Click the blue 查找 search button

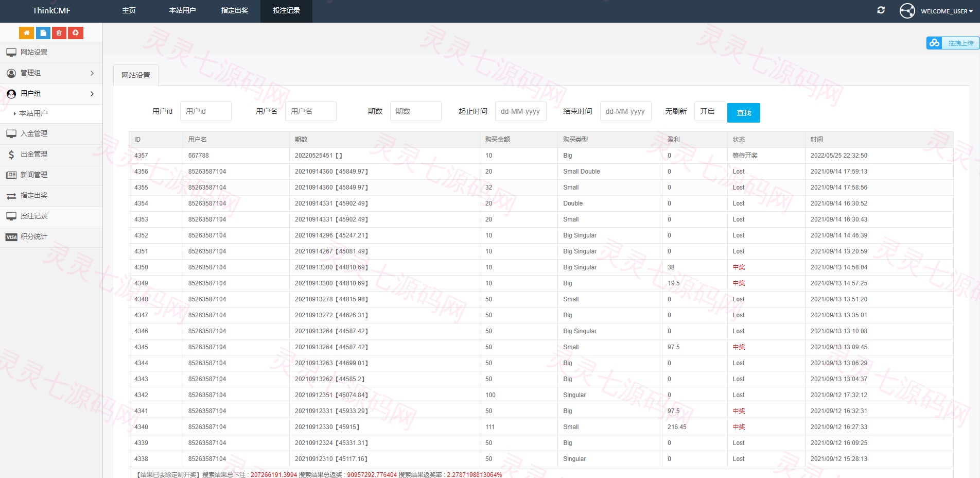click(743, 113)
